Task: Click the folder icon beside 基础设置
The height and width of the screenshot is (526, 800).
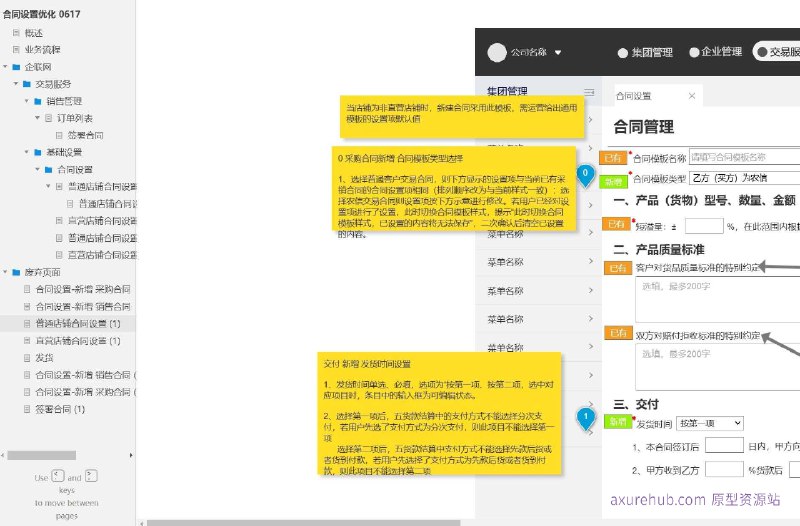Action: pyautogui.click(x=38, y=152)
